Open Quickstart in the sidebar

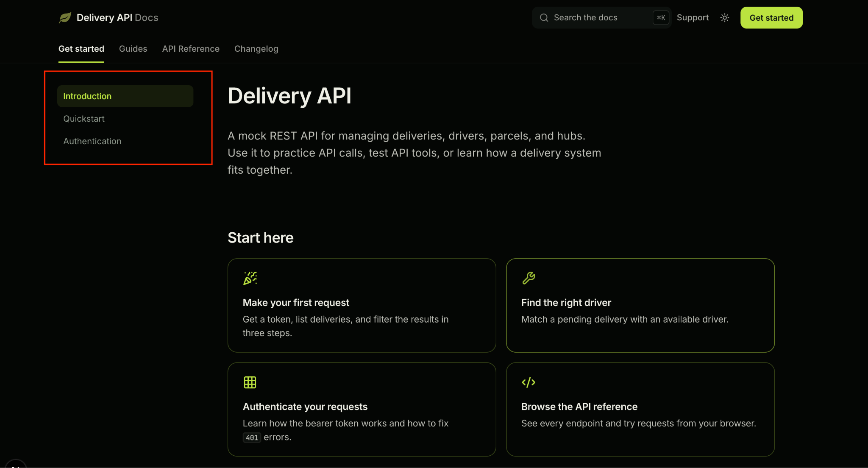tap(125, 119)
